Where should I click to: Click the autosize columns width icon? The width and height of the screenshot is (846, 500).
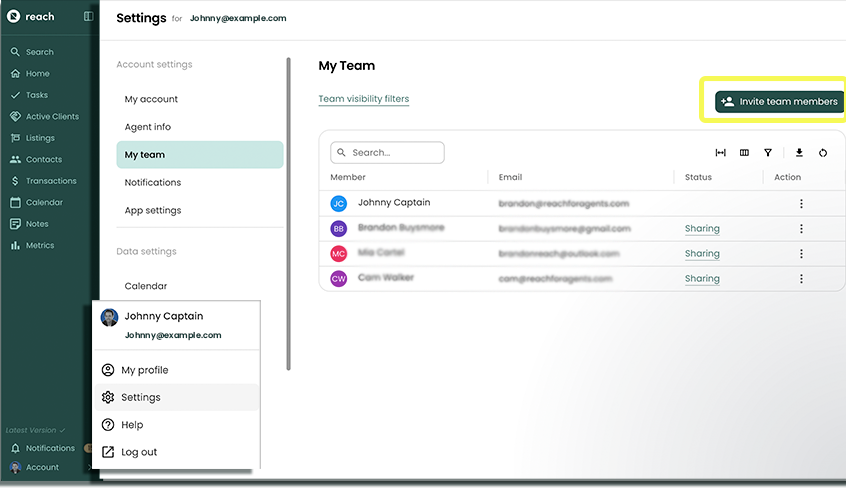click(720, 153)
